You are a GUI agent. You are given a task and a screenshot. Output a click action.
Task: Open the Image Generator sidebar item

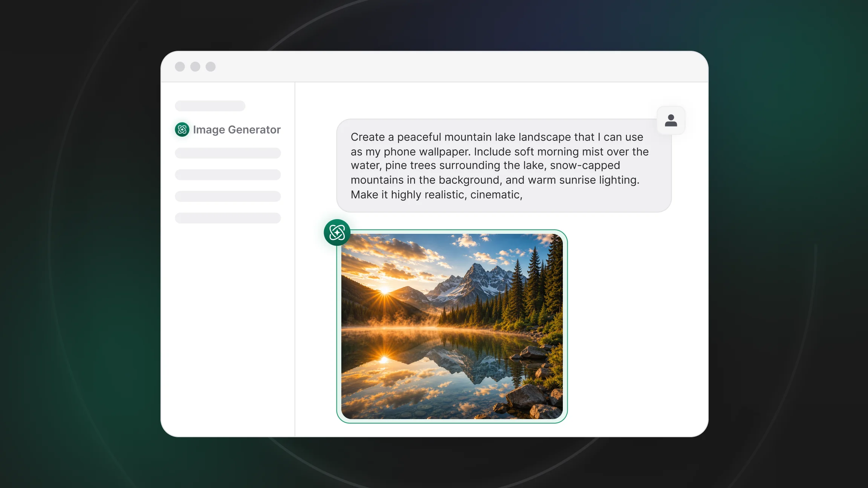point(228,130)
